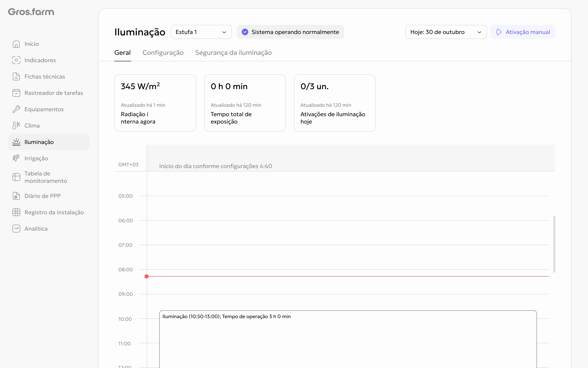Click the Indicadores sensor icon

click(16, 60)
